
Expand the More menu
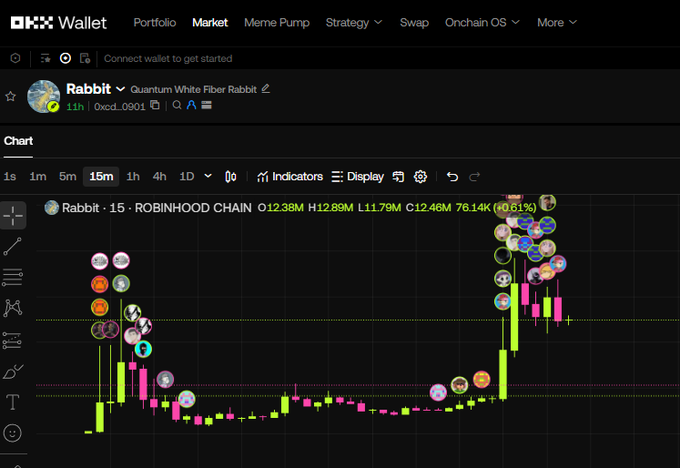coord(557,23)
